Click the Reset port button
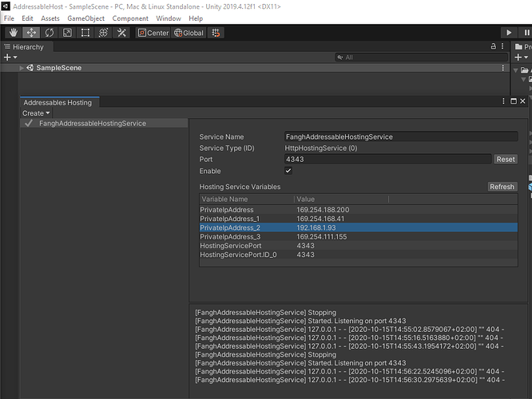The image size is (532, 399). (506, 160)
